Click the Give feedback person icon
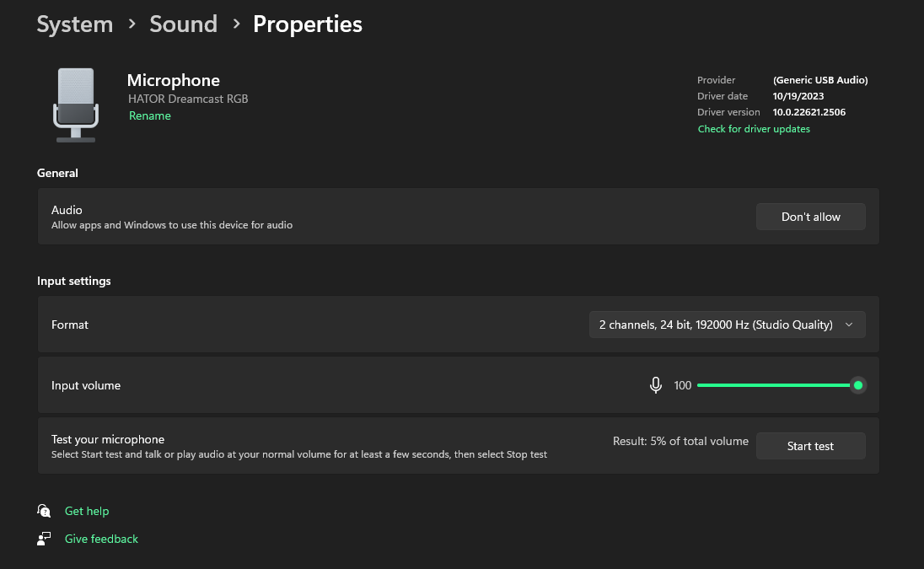924x569 pixels. coord(44,539)
